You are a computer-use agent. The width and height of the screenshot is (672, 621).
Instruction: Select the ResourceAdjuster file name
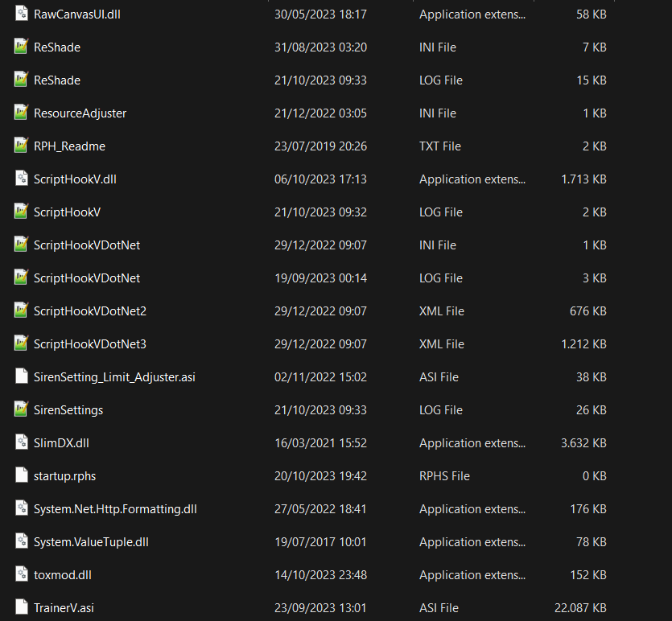(x=80, y=113)
